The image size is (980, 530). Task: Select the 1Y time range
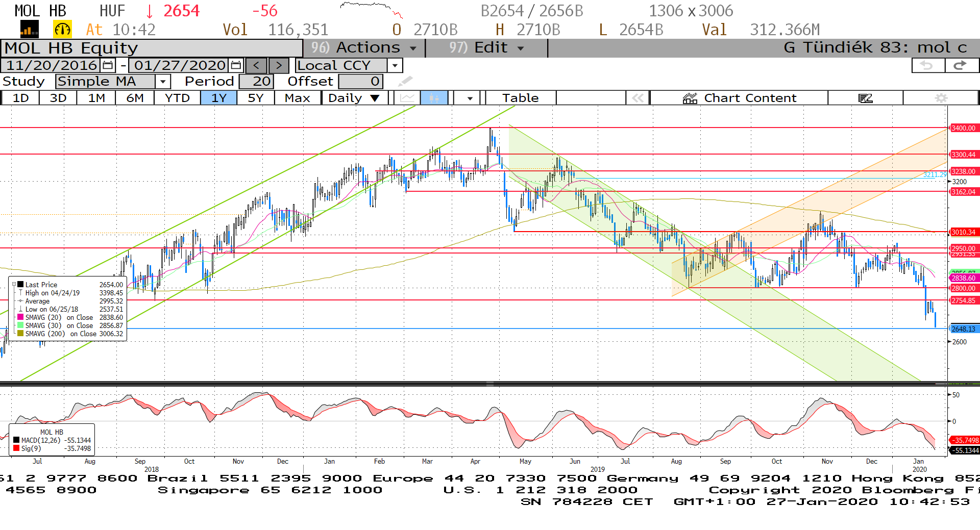[x=218, y=98]
